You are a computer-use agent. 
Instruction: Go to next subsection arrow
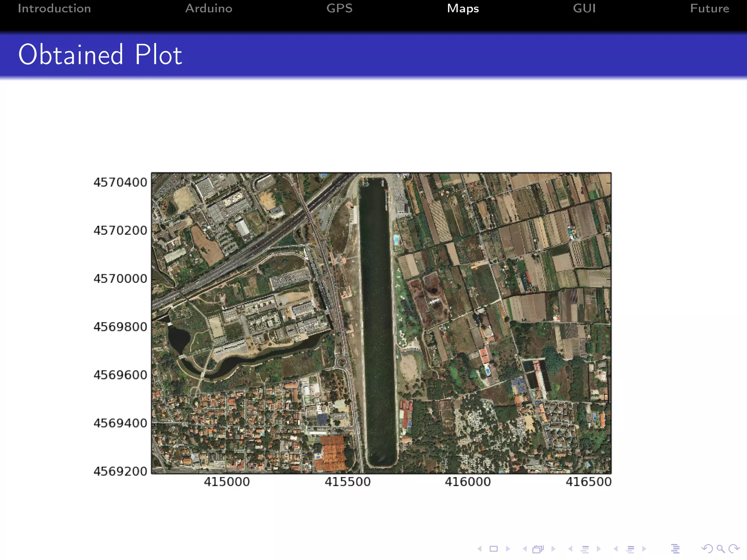(x=599, y=549)
